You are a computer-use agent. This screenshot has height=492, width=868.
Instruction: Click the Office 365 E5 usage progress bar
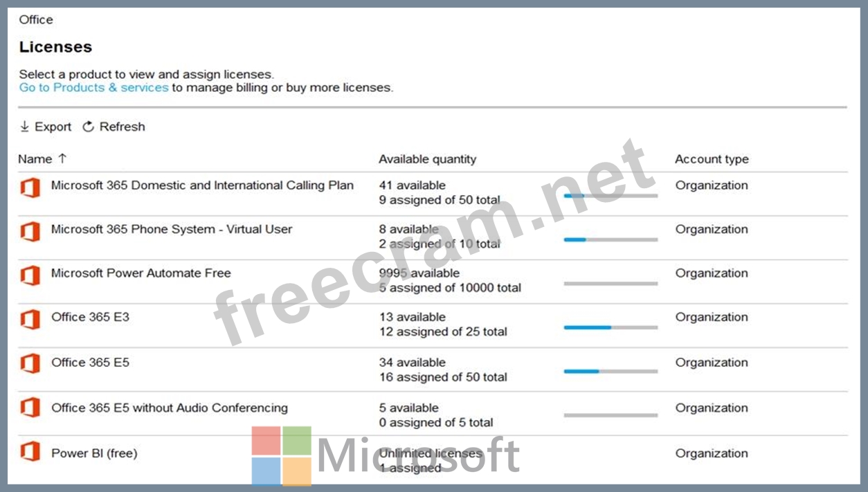coord(611,372)
